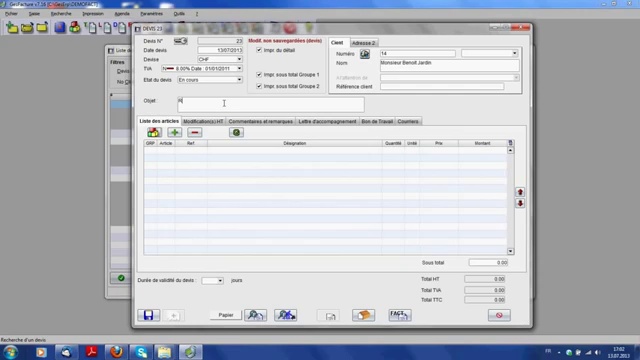Open the Agenda menu
This screenshot has height=360, width=640.
[x=122, y=13]
